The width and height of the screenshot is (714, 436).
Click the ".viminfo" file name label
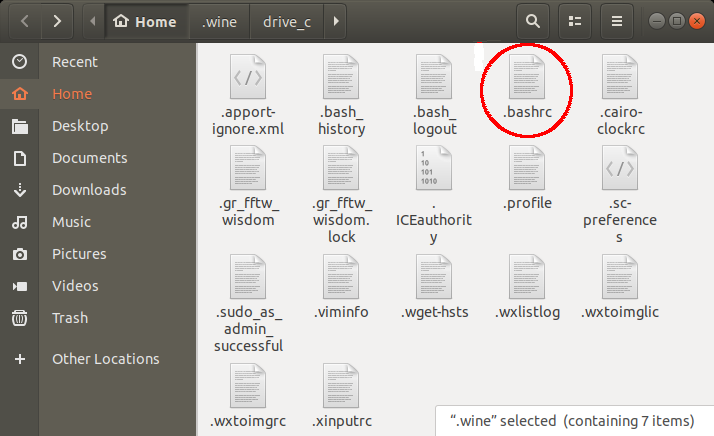pos(341,312)
